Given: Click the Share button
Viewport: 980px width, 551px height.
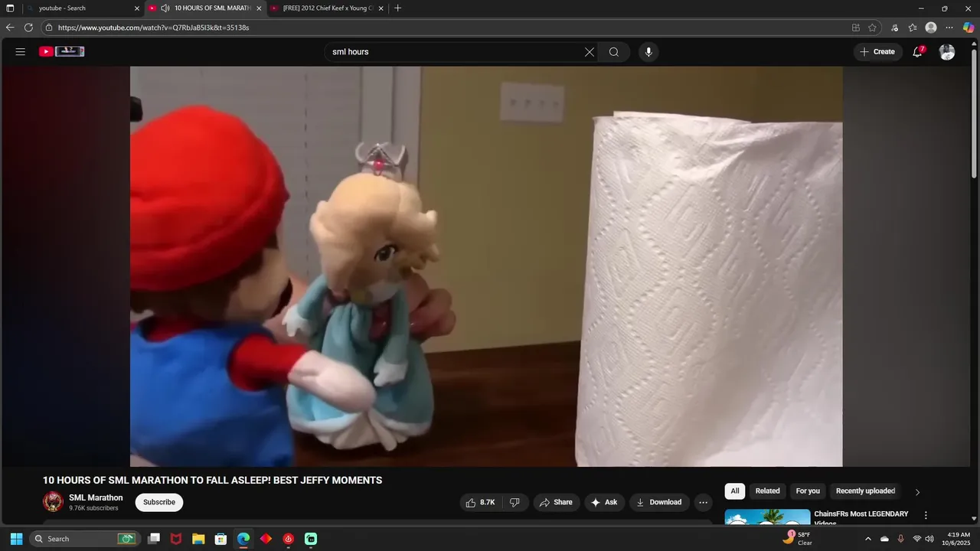Looking at the screenshot, I should 556,503.
